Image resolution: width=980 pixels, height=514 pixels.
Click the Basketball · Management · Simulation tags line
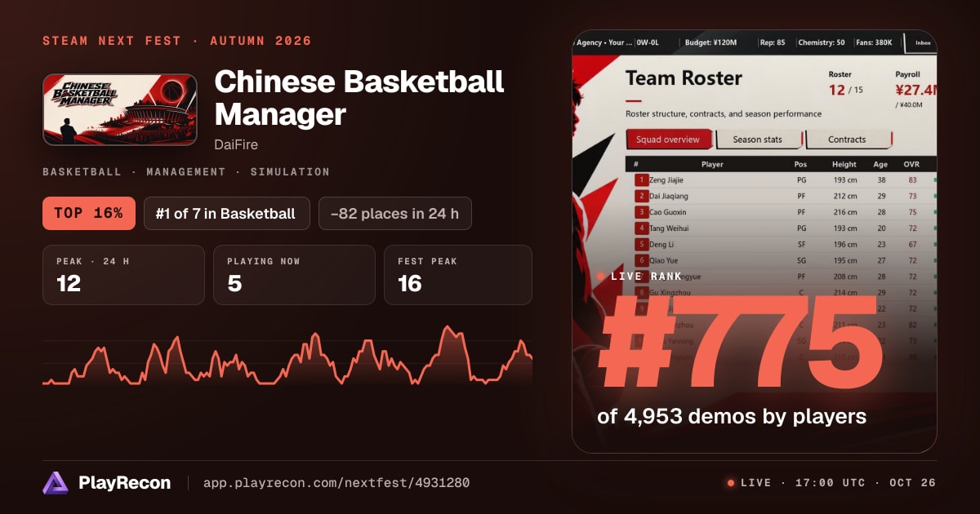[186, 172]
